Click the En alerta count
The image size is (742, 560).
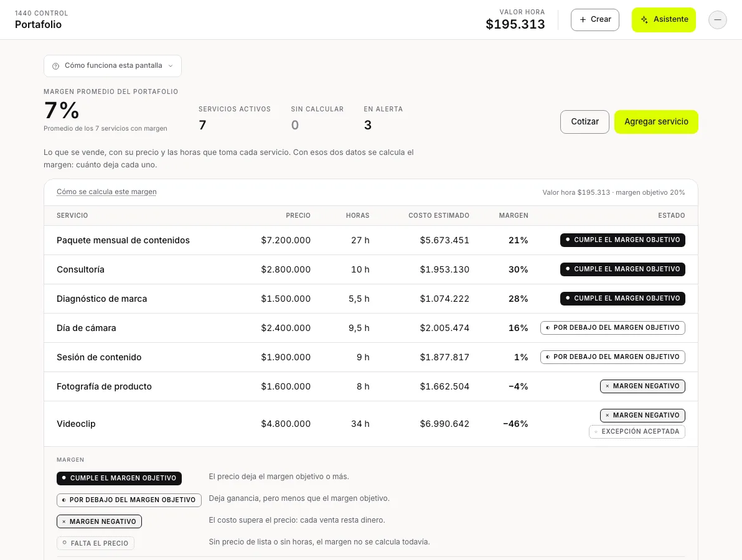pyautogui.click(x=368, y=125)
